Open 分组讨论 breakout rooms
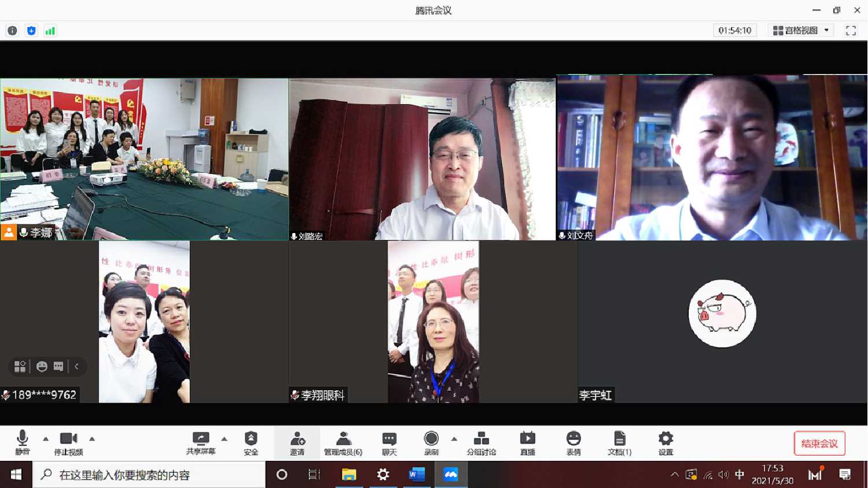Screen dimensions: 868x488 click(x=481, y=443)
